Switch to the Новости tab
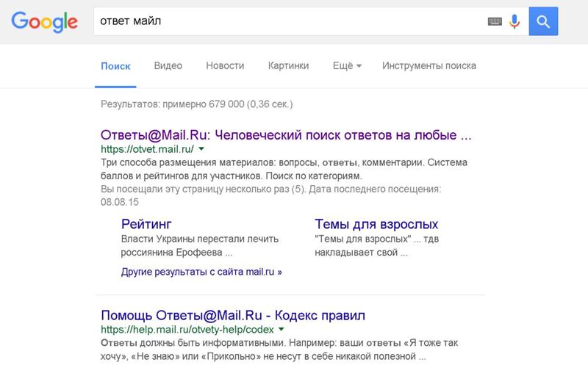The image size is (588, 365). click(x=225, y=66)
